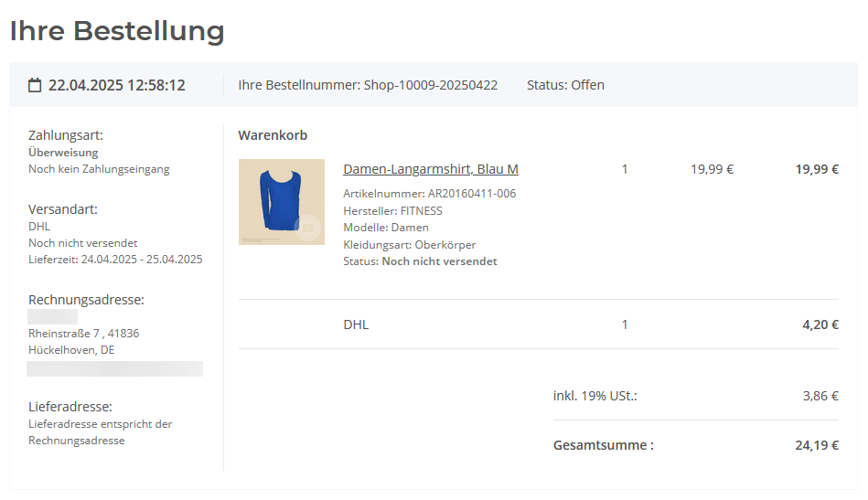Click the Noch kein Zahlungseingang notice
Screen dimensions: 868x500
pyautogui.click(x=99, y=169)
